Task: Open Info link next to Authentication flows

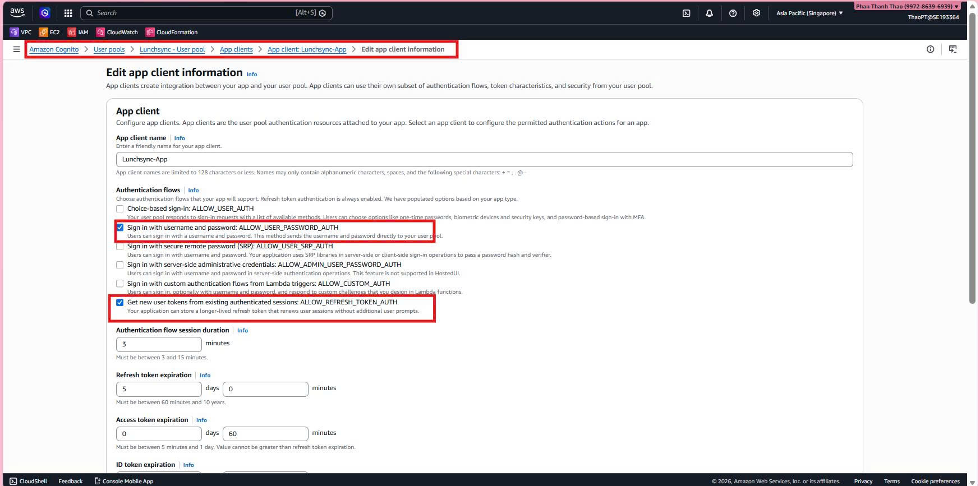Action: tap(193, 191)
